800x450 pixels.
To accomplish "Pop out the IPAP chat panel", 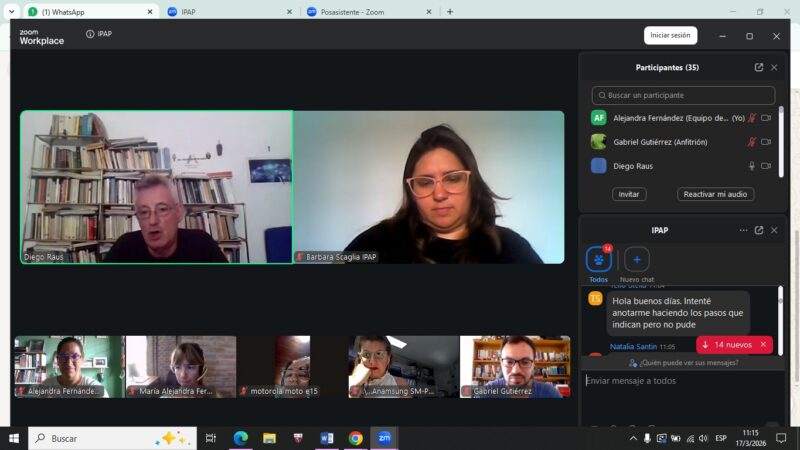I will pos(759,230).
